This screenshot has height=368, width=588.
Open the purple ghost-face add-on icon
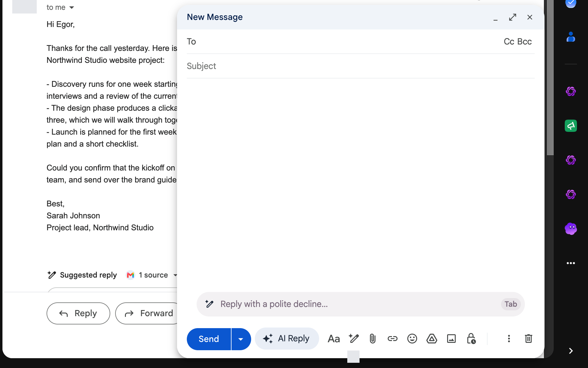tap(571, 229)
